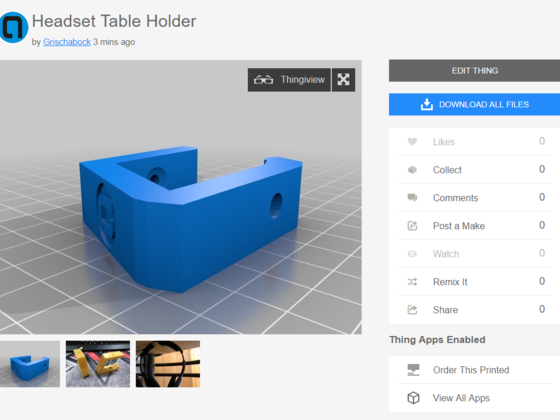This screenshot has width=560, height=420.
Task: Select the Watch label
Action: pyautogui.click(x=446, y=254)
